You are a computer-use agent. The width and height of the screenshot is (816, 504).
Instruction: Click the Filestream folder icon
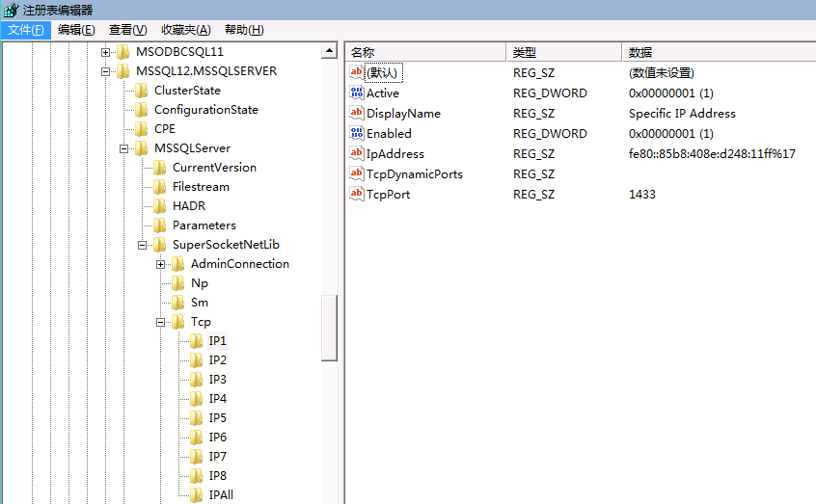pyautogui.click(x=160, y=187)
